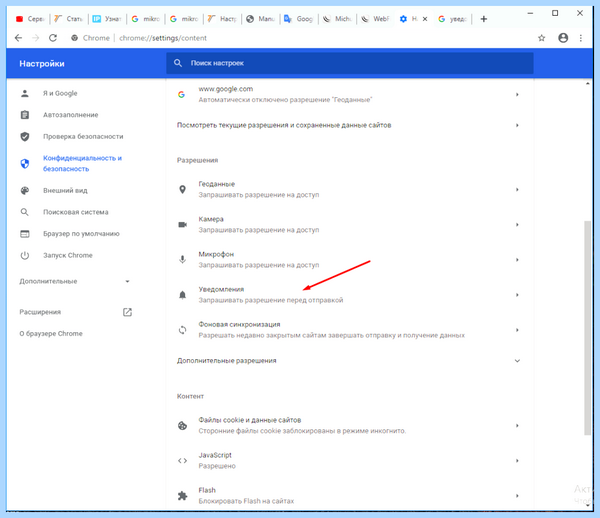
Task: Open Геоданные settings via its arrow
Action: click(517, 189)
